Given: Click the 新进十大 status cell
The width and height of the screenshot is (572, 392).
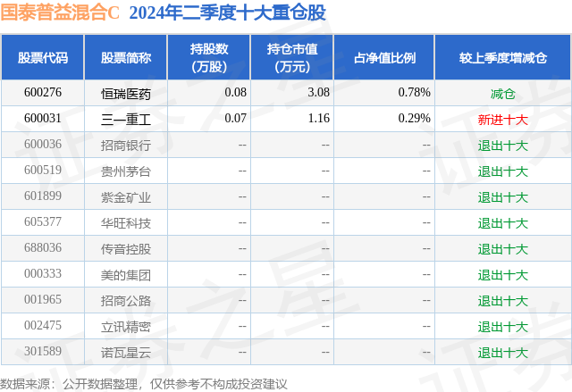Looking at the screenshot, I should pyautogui.click(x=503, y=120).
